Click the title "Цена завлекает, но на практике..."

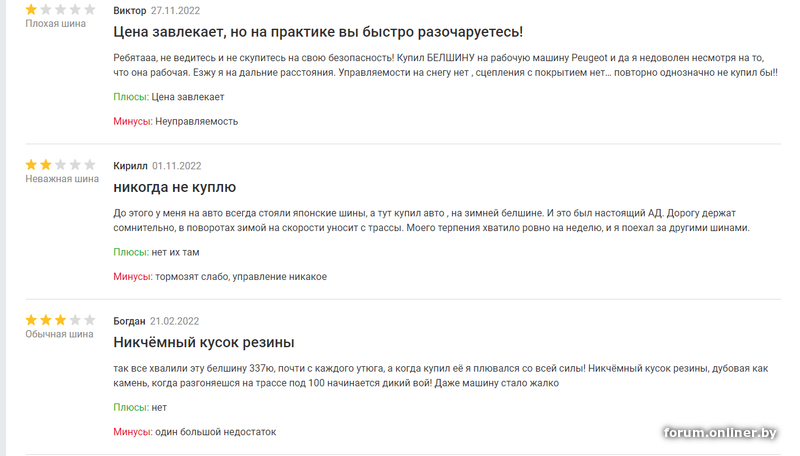click(318, 32)
